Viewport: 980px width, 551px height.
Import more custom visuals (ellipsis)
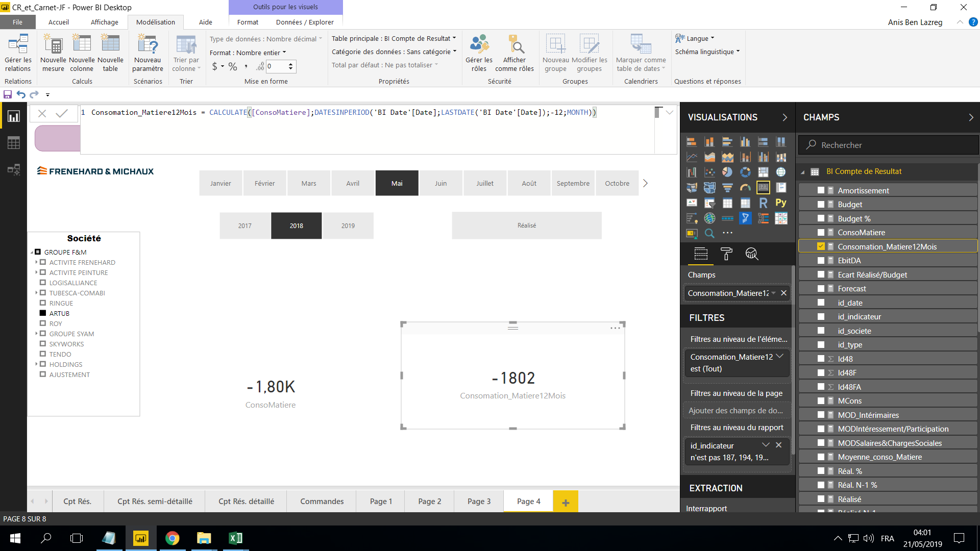[727, 233]
